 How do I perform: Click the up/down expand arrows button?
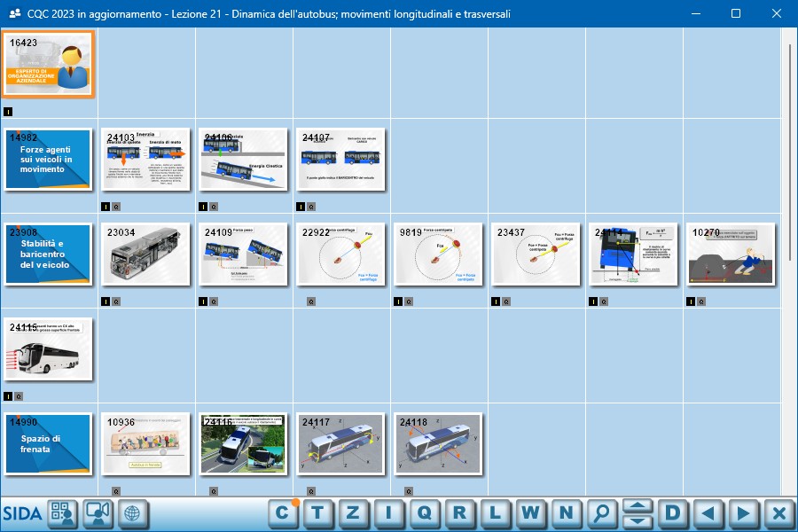(638, 512)
